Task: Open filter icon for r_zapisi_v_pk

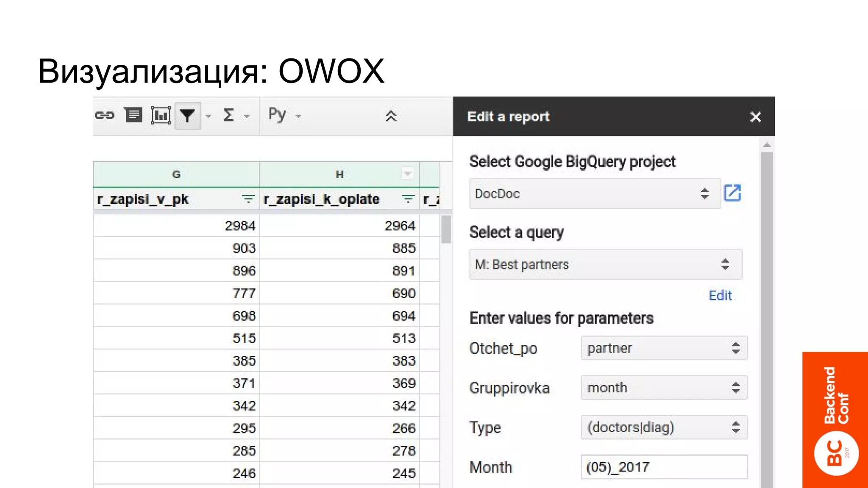Action: click(248, 199)
